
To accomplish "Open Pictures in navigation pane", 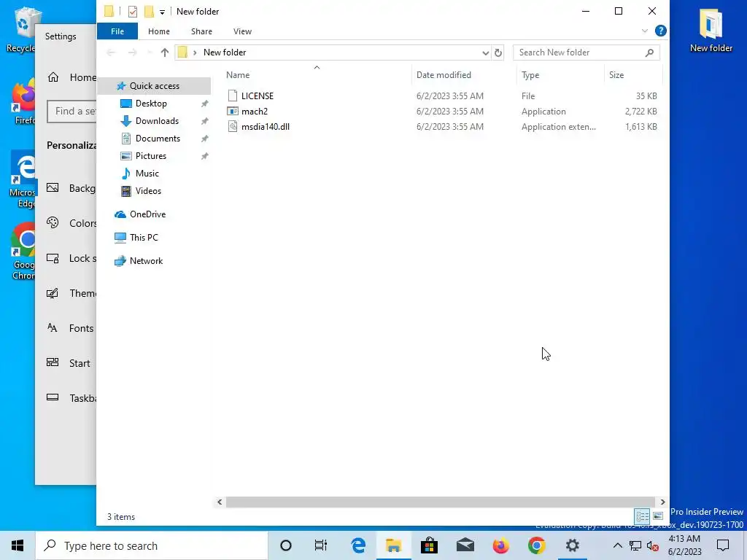I will point(150,156).
